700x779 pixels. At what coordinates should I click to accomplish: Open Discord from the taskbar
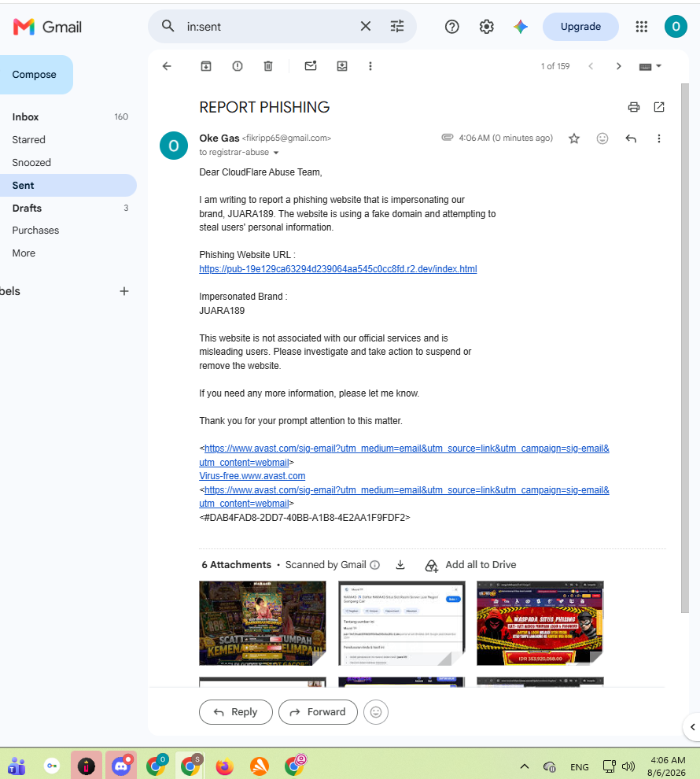pyautogui.click(x=121, y=766)
